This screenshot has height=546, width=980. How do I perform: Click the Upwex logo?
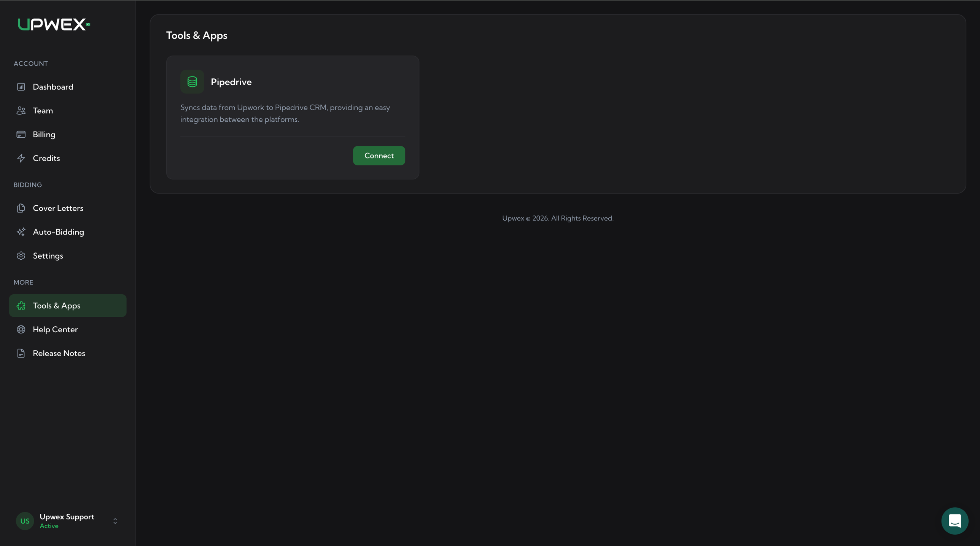[x=54, y=24]
